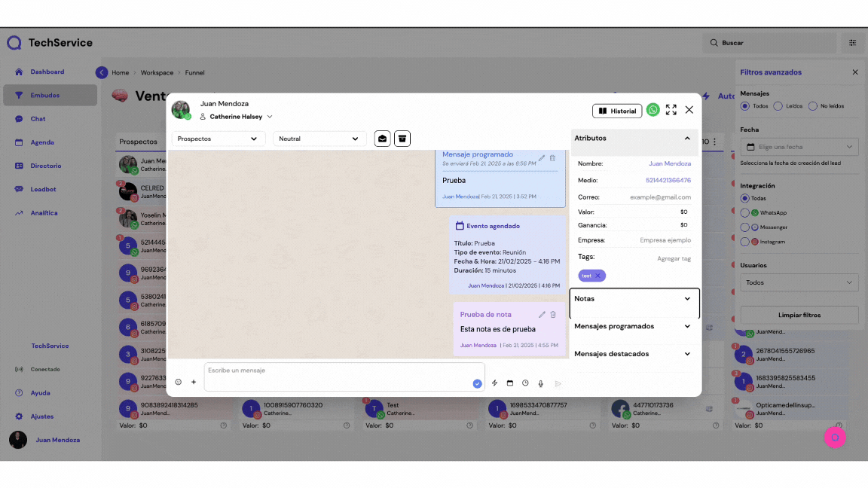The width and height of the screenshot is (868, 488).
Task: Click the 'Historial' button
Action: (616, 111)
